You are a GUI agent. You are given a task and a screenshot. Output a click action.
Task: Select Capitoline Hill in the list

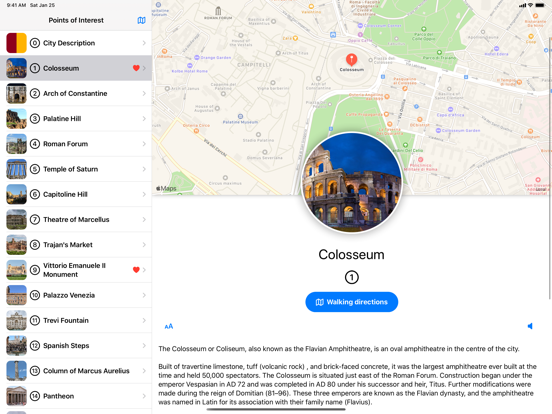coord(76,194)
